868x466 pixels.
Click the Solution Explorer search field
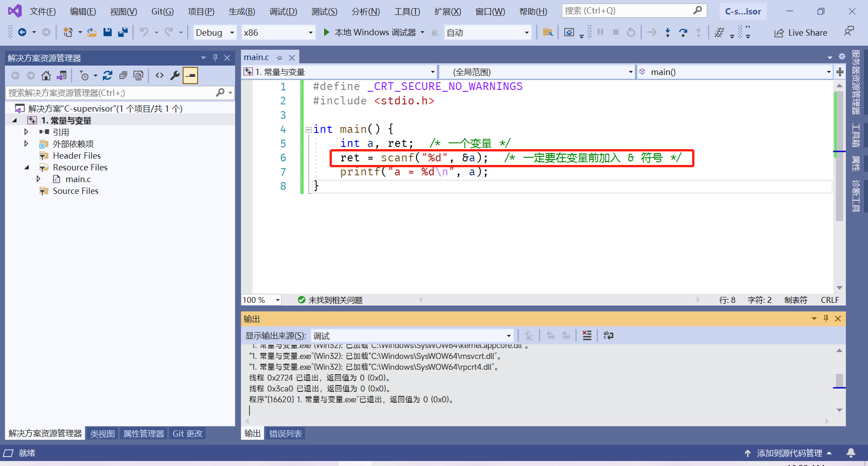(x=119, y=93)
